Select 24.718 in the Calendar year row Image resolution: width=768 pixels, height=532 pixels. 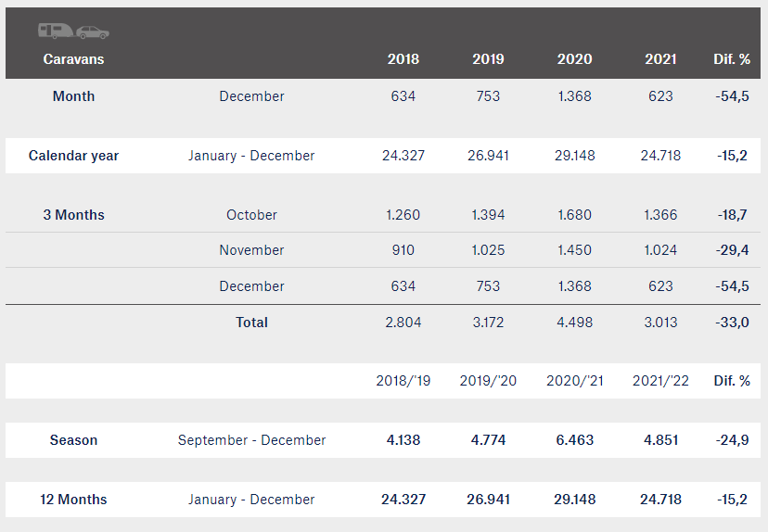pyautogui.click(x=660, y=156)
